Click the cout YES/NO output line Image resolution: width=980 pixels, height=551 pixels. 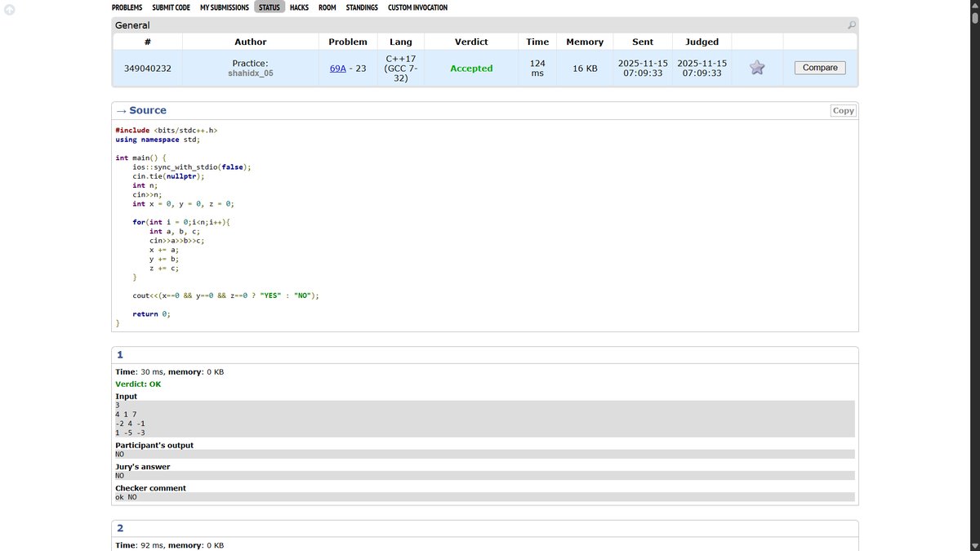[225, 295]
